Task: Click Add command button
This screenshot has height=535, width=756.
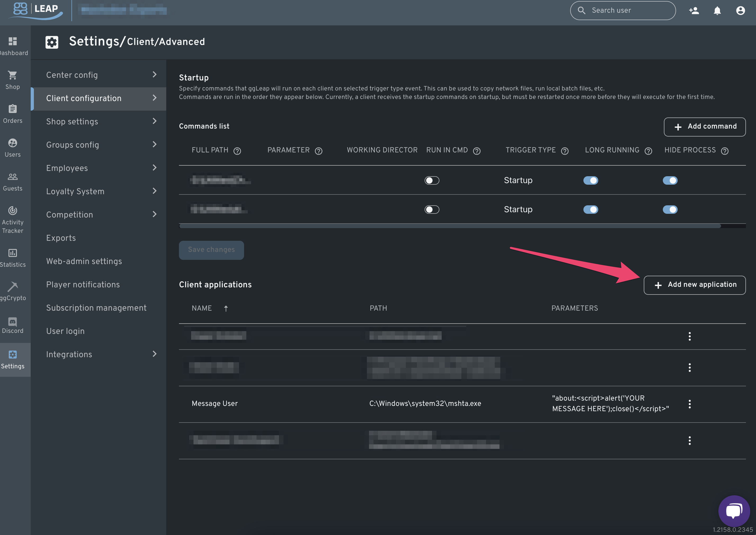Action: pyautogui.click(x=705, y=127)
